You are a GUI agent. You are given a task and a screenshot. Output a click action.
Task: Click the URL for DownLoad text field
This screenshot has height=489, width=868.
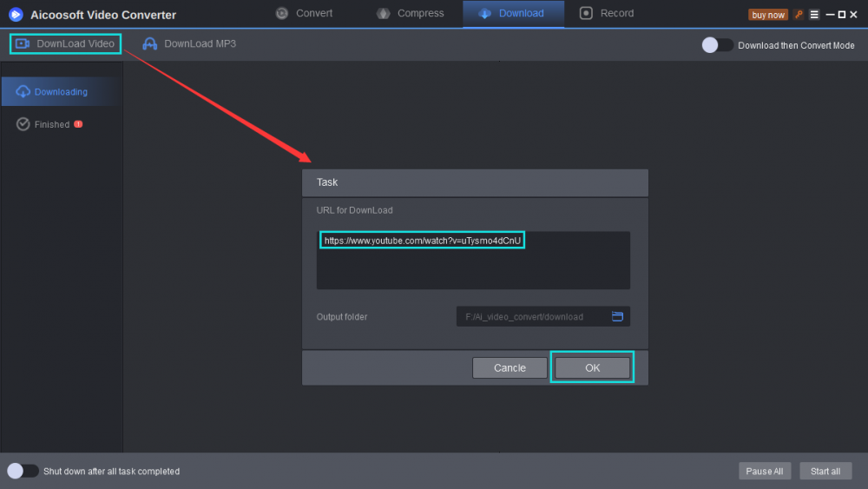[x=473, y=260]
